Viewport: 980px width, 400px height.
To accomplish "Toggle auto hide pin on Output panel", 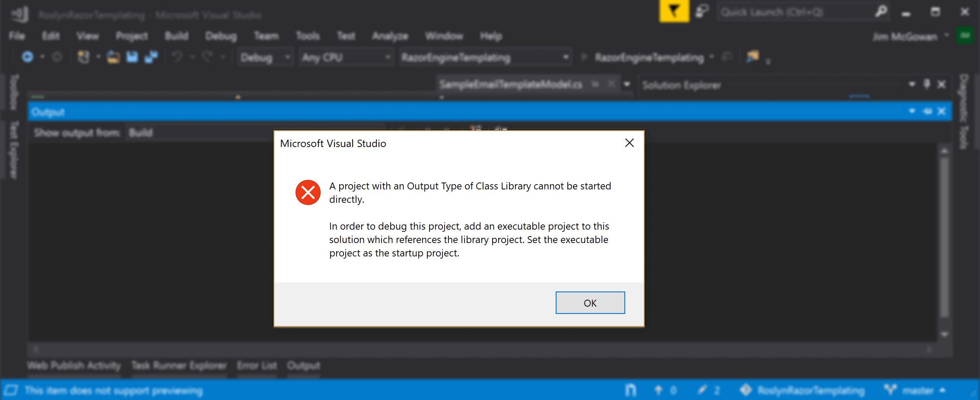I will click(927, 111).
